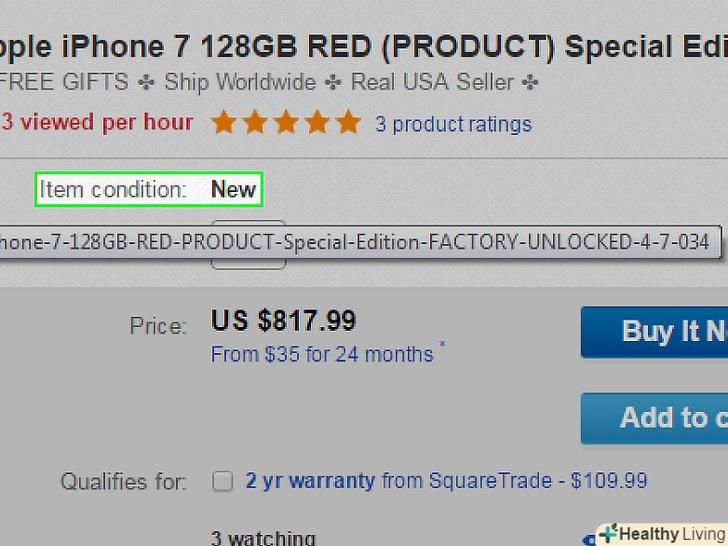Click the 'Real USA Seller' subtitle text
The image size is (728, 546).
[433, 82]
